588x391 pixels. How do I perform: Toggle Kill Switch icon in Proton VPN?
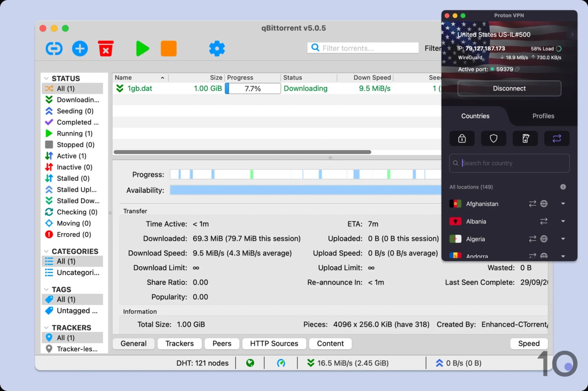pos(526,138)
